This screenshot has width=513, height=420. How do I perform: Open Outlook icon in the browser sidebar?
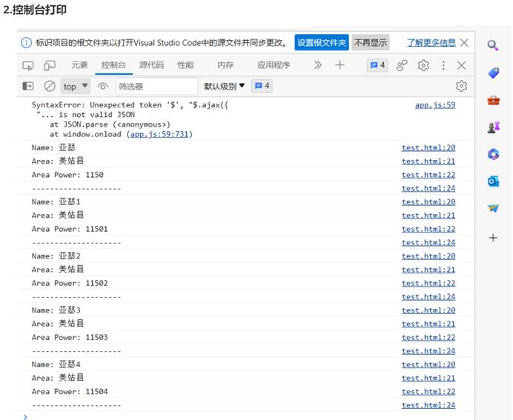[493, 181]
